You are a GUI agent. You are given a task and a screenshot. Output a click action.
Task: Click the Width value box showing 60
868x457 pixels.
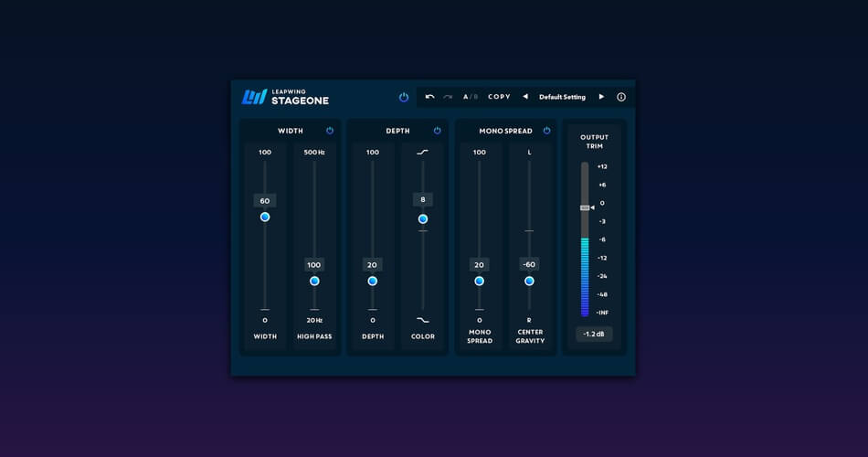265,201
